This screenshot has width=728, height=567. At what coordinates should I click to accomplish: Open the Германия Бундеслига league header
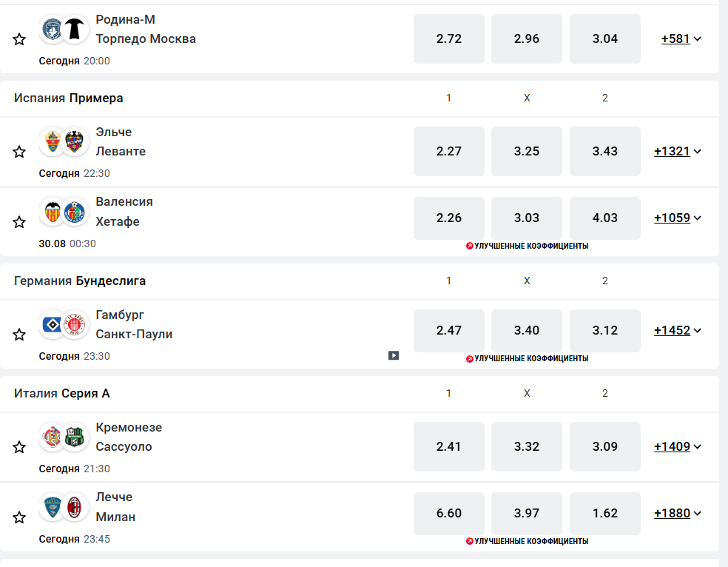[80, 281]
